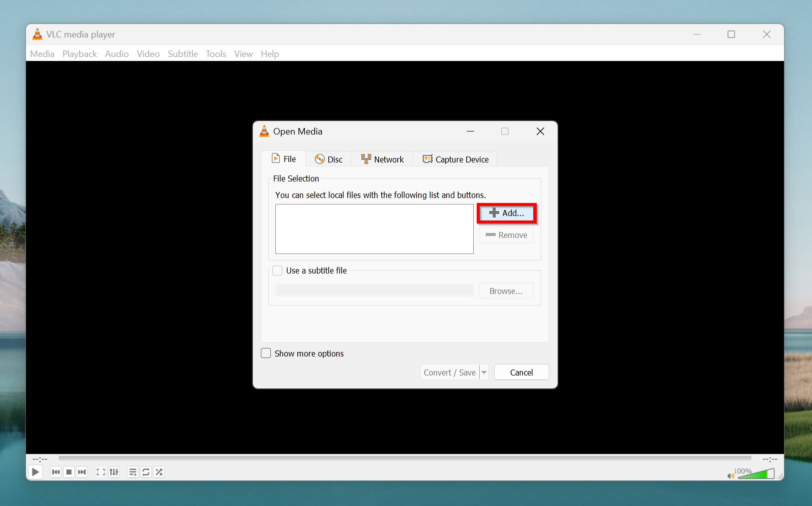
Task: Mute audio using the speaker icon
Action: [731, 475]
